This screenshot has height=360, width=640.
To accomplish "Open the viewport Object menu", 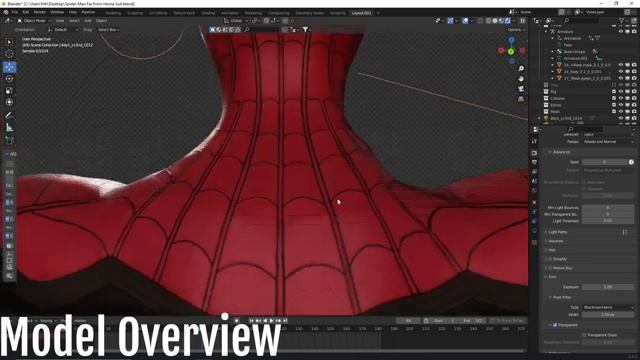I will coord(101,20).
